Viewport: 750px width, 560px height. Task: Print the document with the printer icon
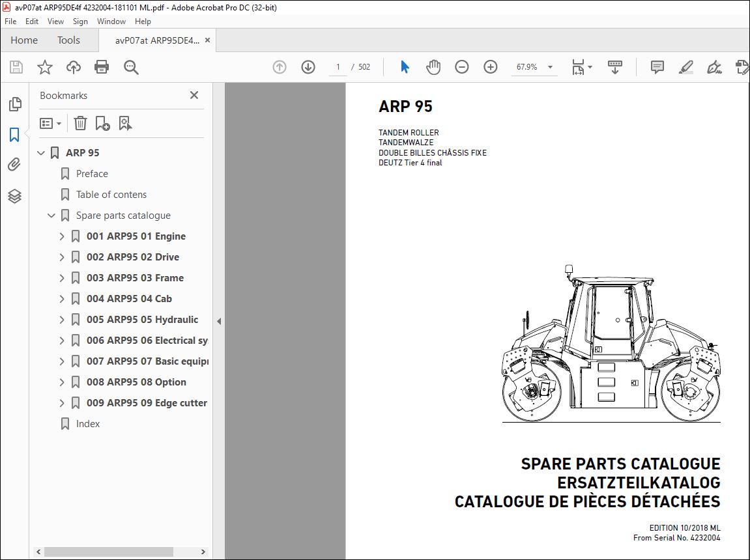click(x=102, y=67)
